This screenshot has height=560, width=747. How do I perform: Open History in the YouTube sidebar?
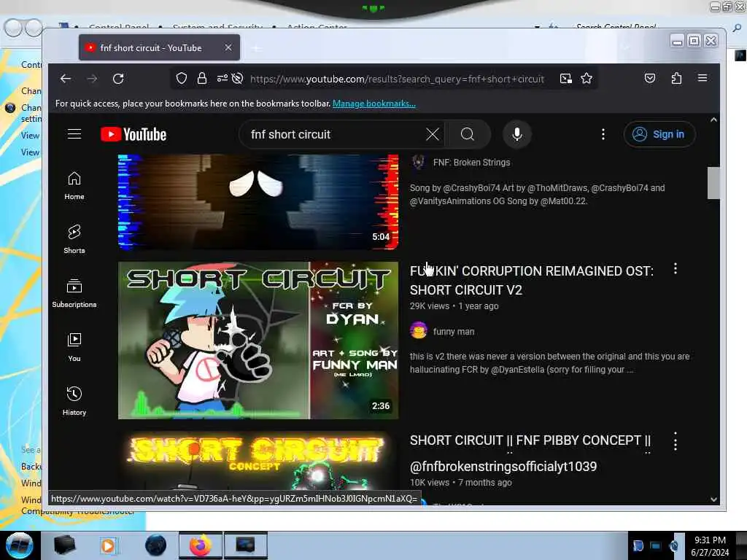[74, 401]
